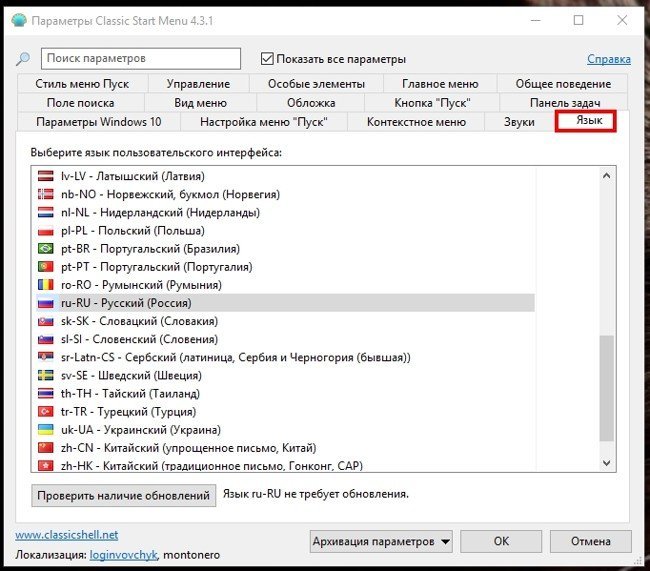This screenshot has width=650, height=571.
Task: Select 'ro-RO - Румынский (Румыния)' language
Action: coord(285,285)
